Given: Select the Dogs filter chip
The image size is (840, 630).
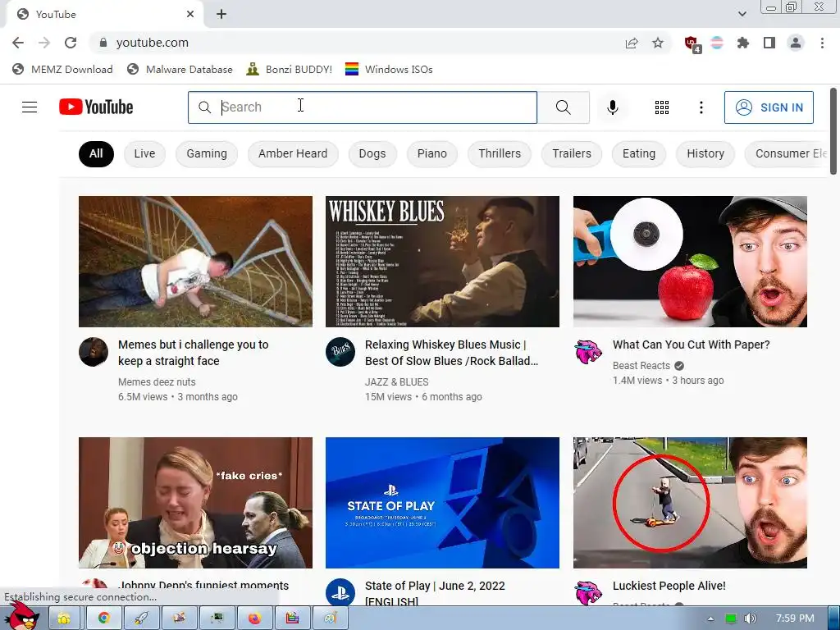Looking at the screenshot, I should (x=372, y=153).
